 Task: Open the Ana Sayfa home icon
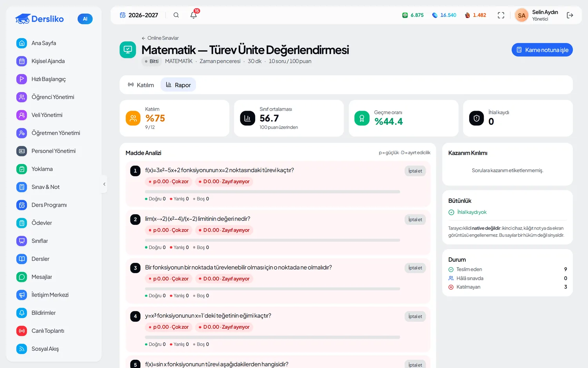click(x=22, y=43)
